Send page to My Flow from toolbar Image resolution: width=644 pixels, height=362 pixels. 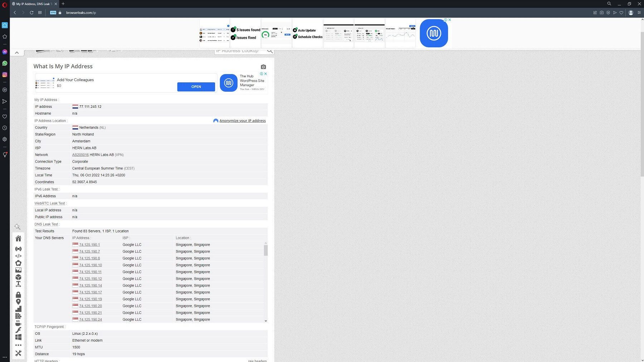pos(615,13)
